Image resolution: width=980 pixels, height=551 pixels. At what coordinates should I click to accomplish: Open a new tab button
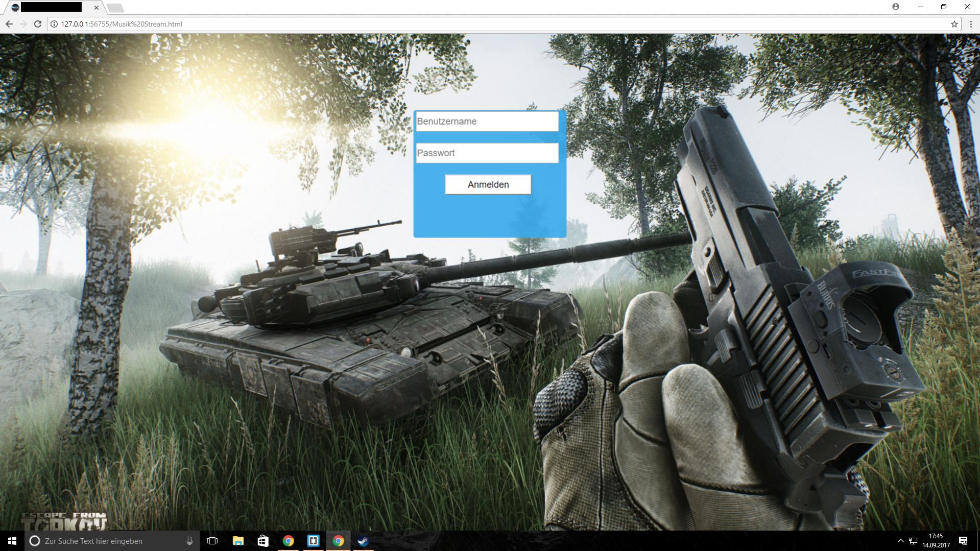click(x=115, y=8)
